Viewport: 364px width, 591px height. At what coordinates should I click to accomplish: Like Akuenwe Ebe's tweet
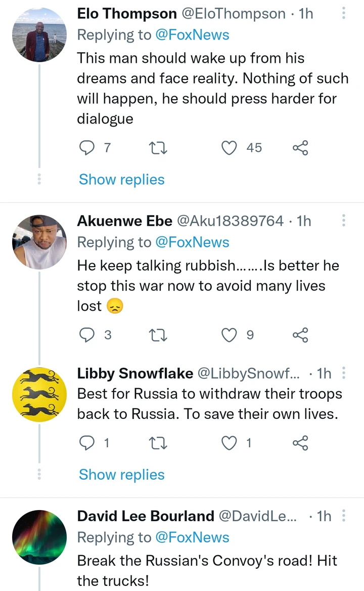point(230,334)
